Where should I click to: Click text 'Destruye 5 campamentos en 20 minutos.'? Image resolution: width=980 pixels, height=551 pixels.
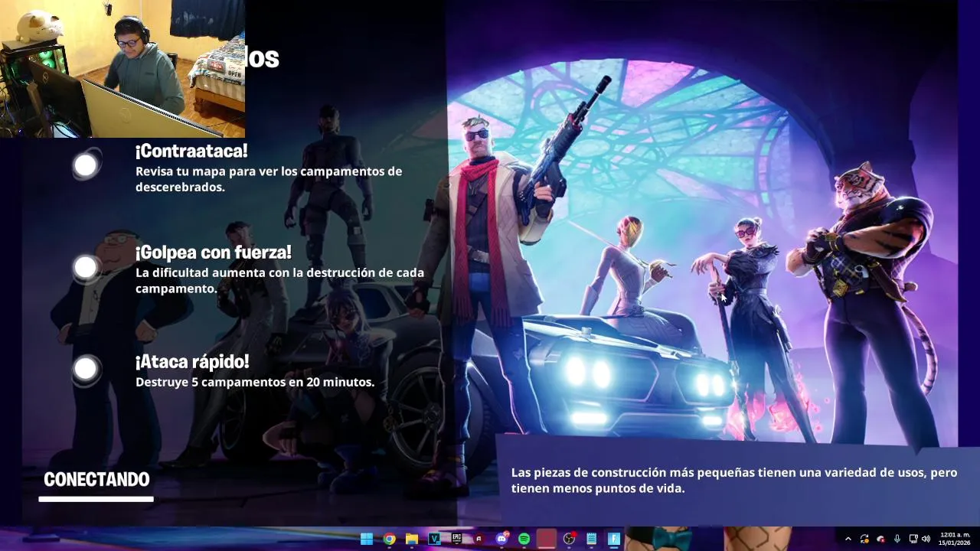[255, 382]
